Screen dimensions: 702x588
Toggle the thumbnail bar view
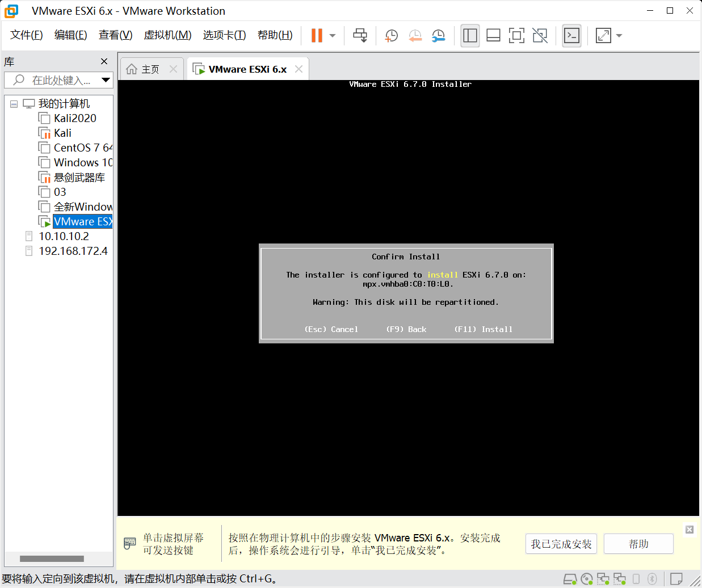[x=493, y=36]
